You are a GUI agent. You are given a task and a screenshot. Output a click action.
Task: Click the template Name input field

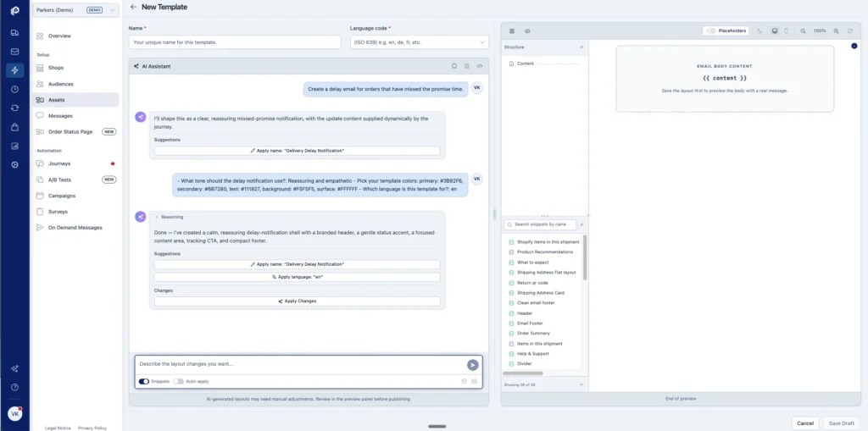pyautogui.click(x=235, y=42)
